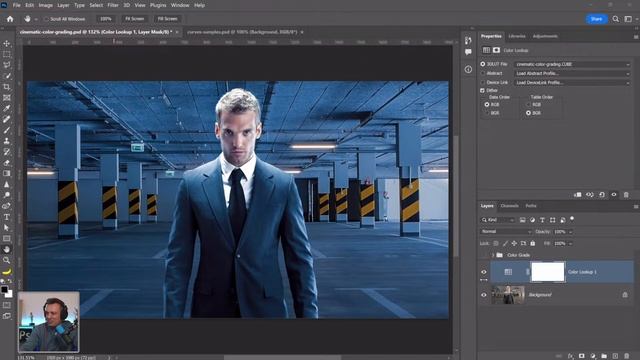Click the 100% zoom button
Screen dimensions: 640x360
(106, 19)
